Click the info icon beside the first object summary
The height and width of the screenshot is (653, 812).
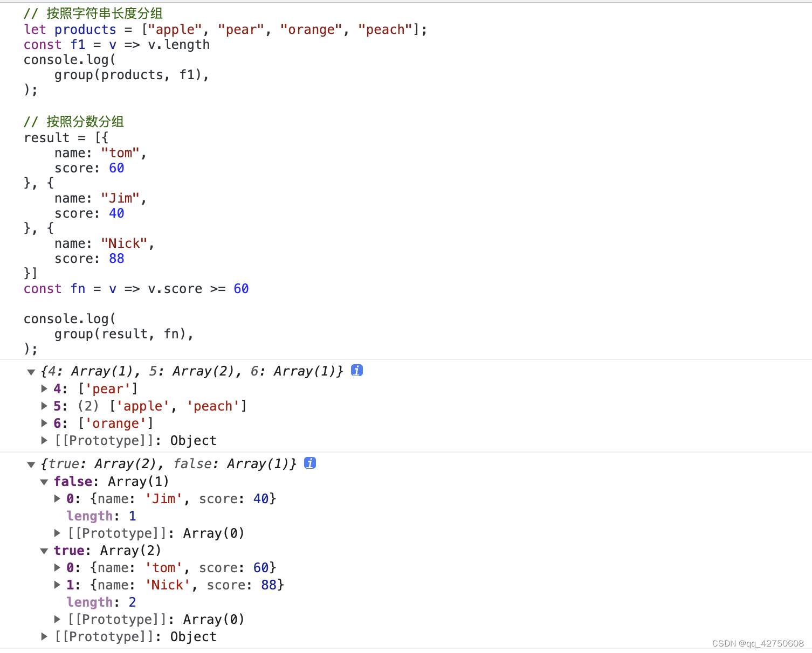357,370
